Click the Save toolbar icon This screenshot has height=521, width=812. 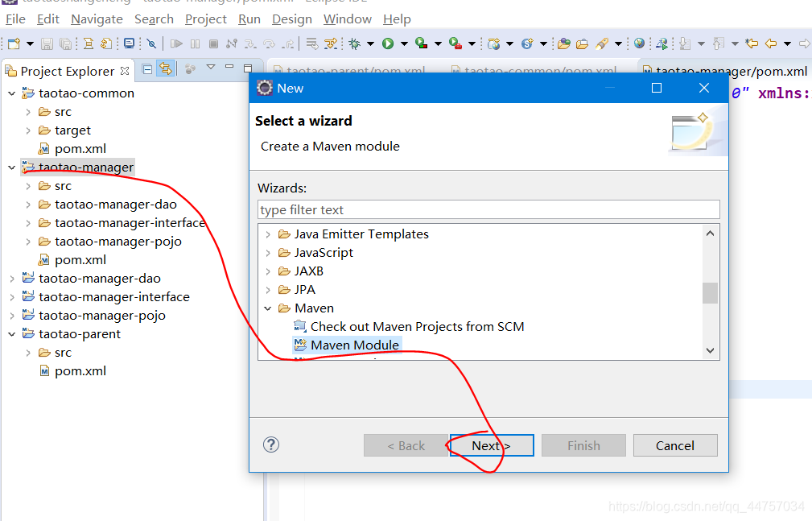47,43
